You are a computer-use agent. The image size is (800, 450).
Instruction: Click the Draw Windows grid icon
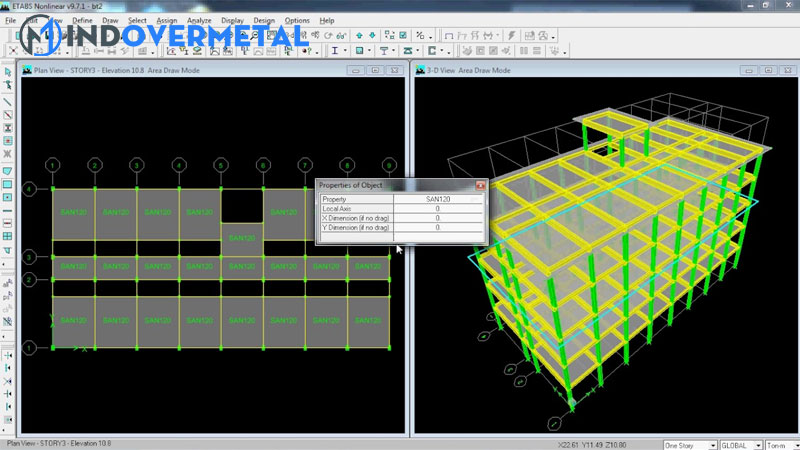(x=8, y=236)
